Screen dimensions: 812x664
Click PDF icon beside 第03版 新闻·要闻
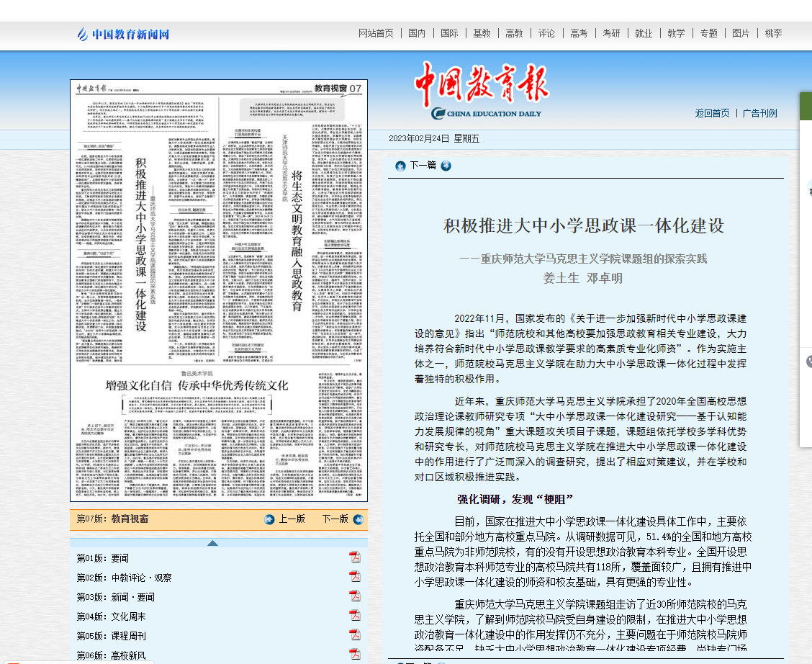coord(354,596)
